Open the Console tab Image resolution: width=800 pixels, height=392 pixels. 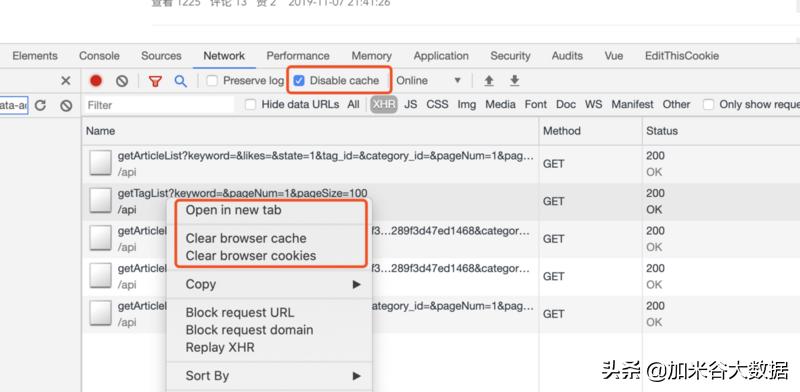coord(99,56)
